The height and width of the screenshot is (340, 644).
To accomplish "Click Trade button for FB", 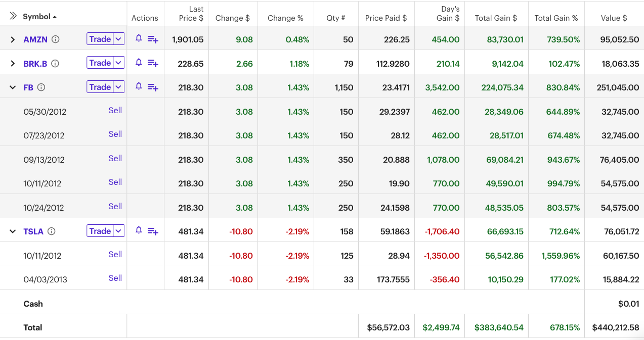I will pyautogui.click(x=100, y=87).
